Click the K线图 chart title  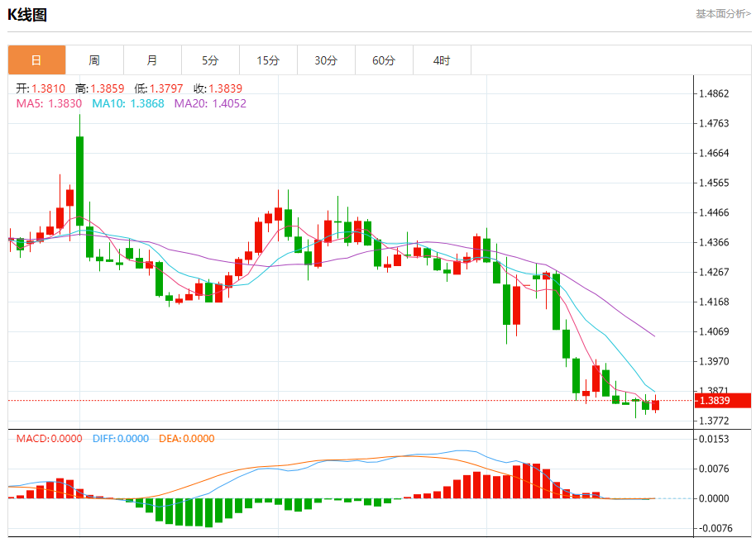tap(27, 14)
